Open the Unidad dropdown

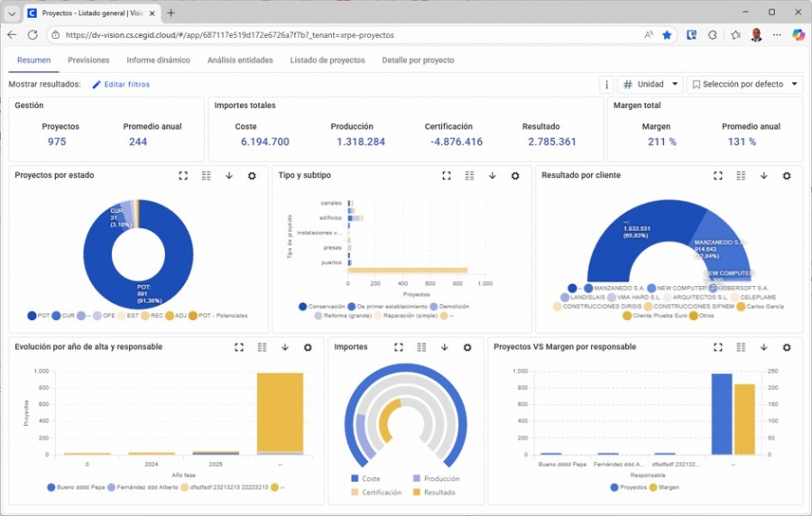tap(650, 84)
